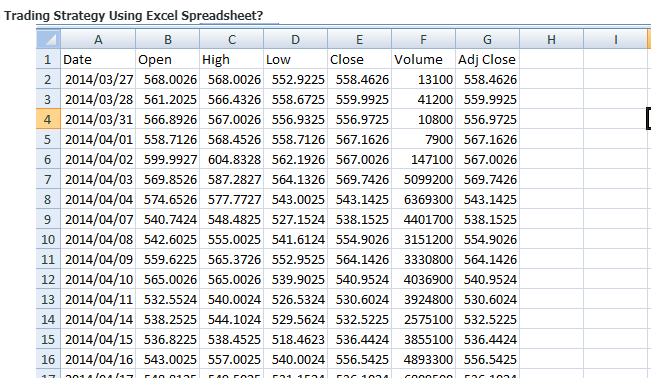The image size is (651, 391).
Task: Select row 2 header
Action: pos(48,79)
